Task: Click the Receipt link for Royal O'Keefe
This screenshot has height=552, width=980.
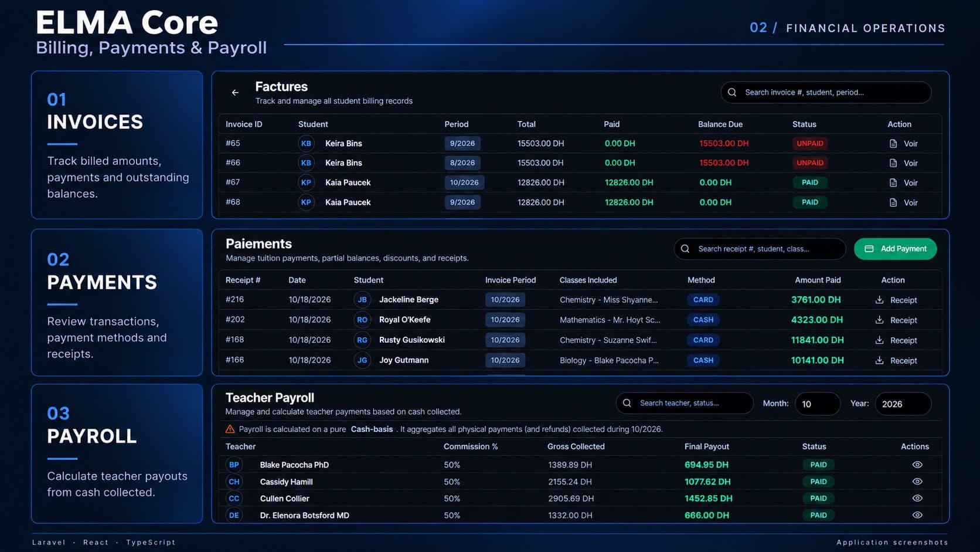Action: point(903,320)
